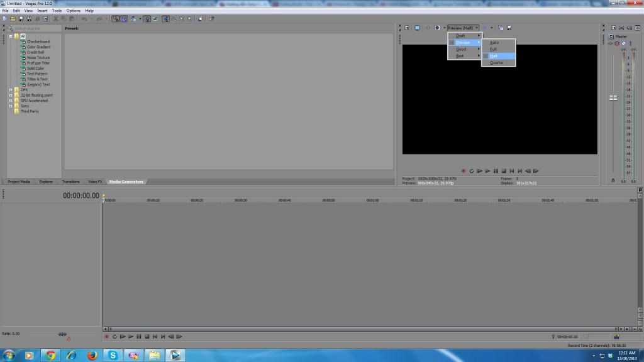
Task: Click the timeline horizontal scrollbar
Action: point(363,329)
